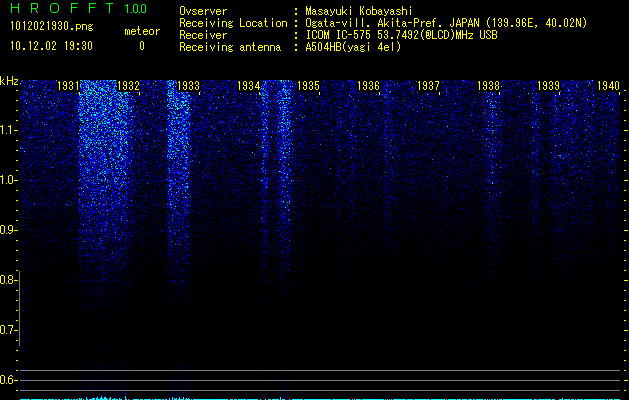This screenshot has width=629, height=400.
Task: Click the date stamp 10.12.02 19:30
Action: click(x=51, y=46)
